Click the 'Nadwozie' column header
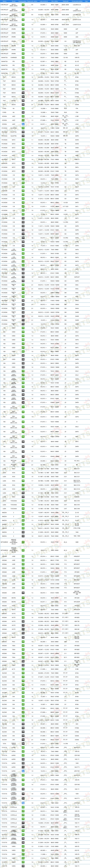Image resolution: width=90 pixels, height=868 pixels. [x=65, y=1]
